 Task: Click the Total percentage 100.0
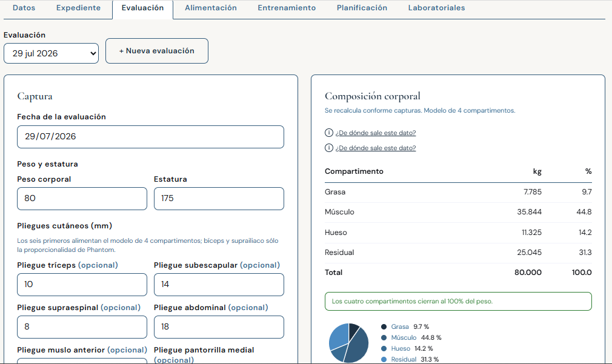point(582,273)
